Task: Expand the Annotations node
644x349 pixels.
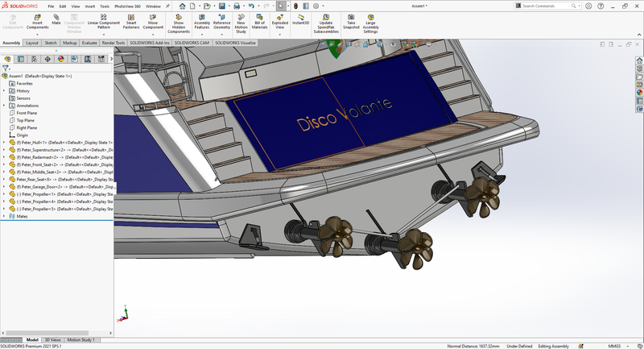Action: tap(4, 106)
